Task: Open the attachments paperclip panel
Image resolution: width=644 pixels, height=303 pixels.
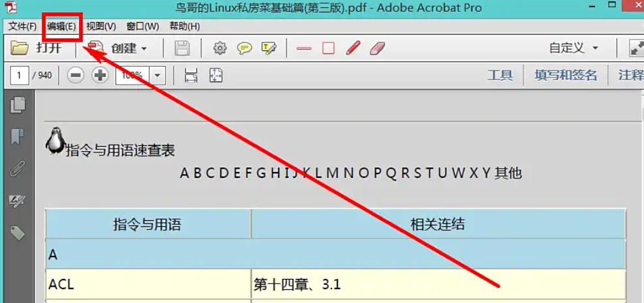Action: coord(18,169)
